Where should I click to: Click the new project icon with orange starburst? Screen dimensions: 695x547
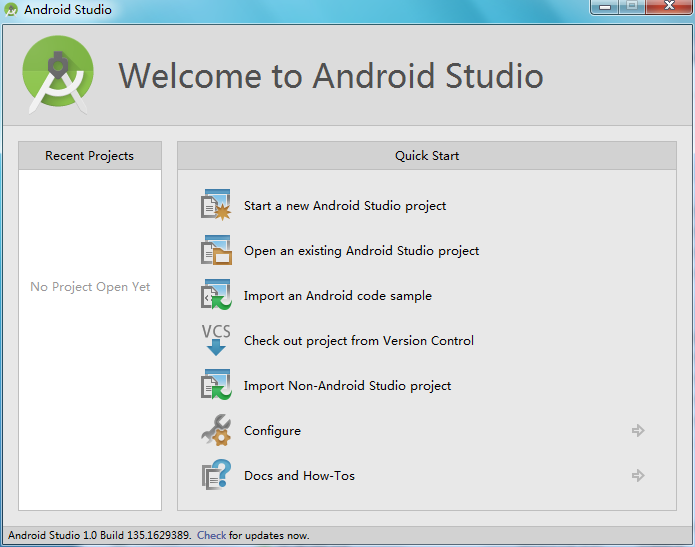pos(216,205)
